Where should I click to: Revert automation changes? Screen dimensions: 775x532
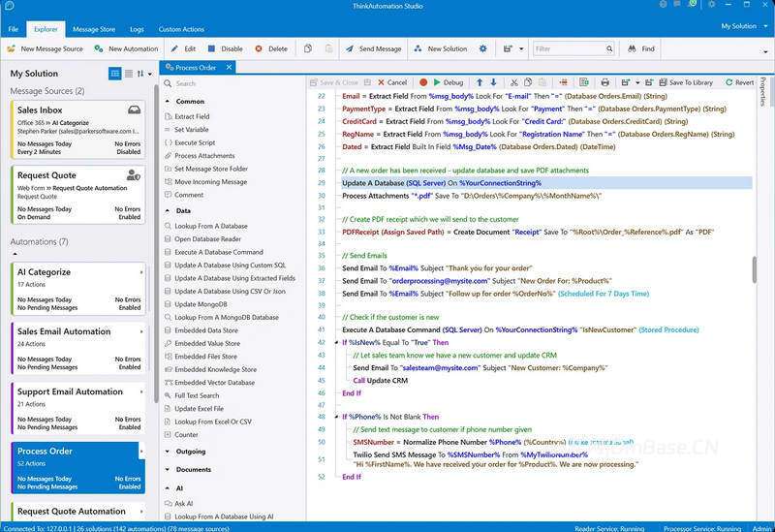pos(739,82)
